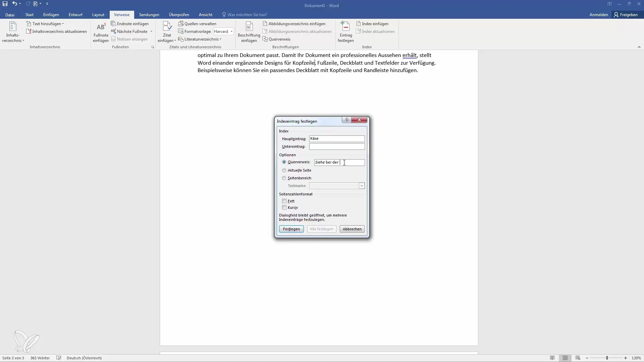The image size is (644, 362).
Task: Open the Nächste Fußnote dropdown arrow
Action: point(151,32)
